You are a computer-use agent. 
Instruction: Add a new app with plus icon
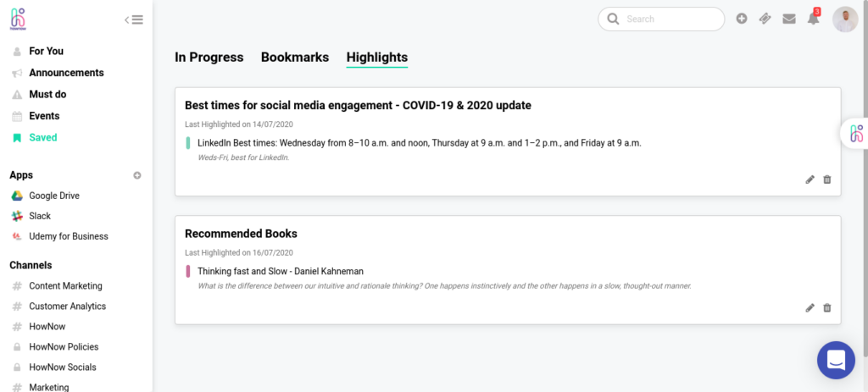pyautogui.click(x=137, y=175)
